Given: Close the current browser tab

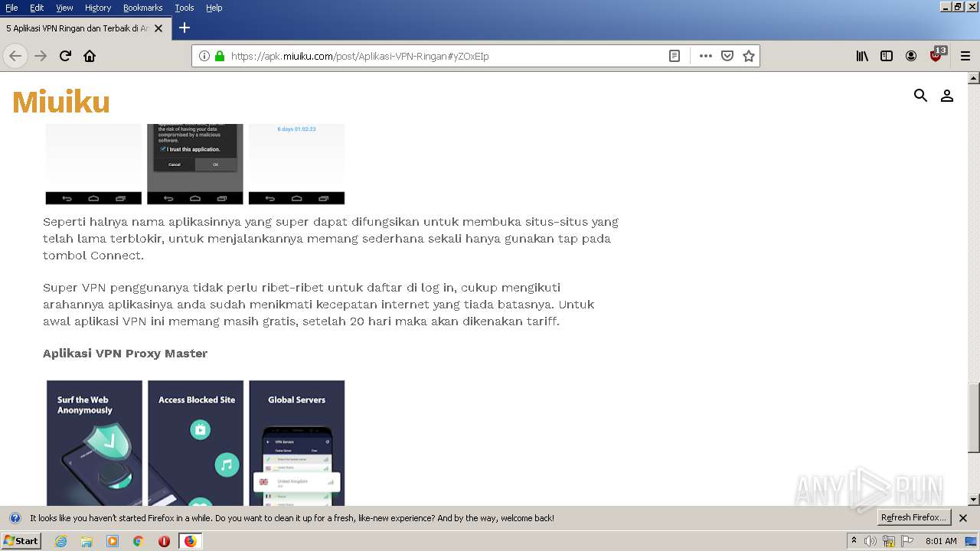Looking at the screenshot, I should [158, 28].
